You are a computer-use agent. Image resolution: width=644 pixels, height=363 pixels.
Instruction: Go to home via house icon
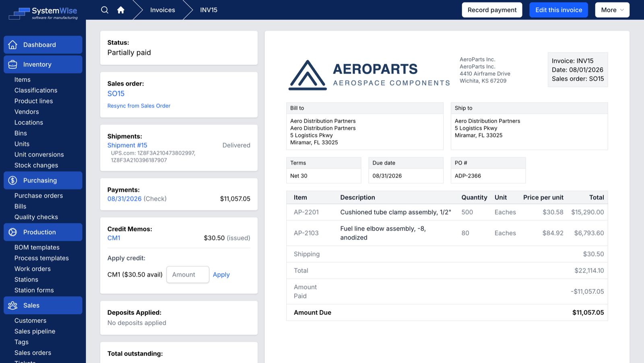pos(121,10)
